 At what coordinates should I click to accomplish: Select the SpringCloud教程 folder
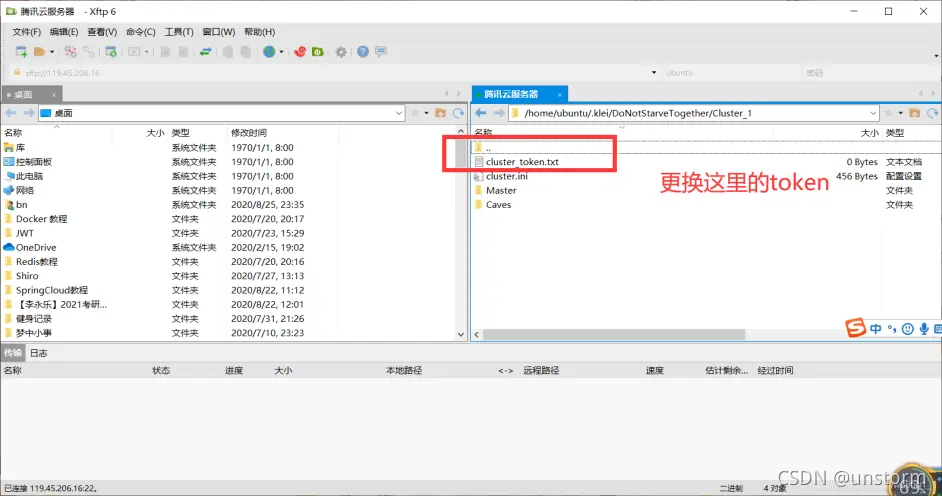point(52,290)
